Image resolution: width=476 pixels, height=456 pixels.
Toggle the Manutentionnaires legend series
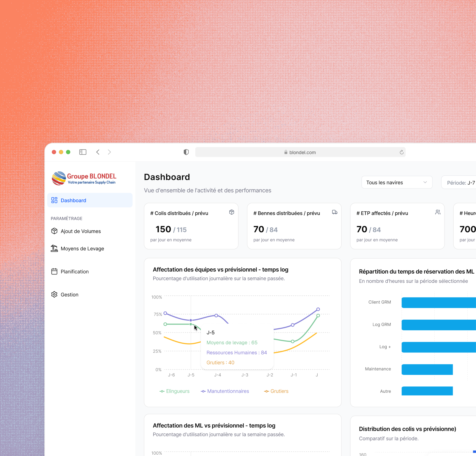225,391
